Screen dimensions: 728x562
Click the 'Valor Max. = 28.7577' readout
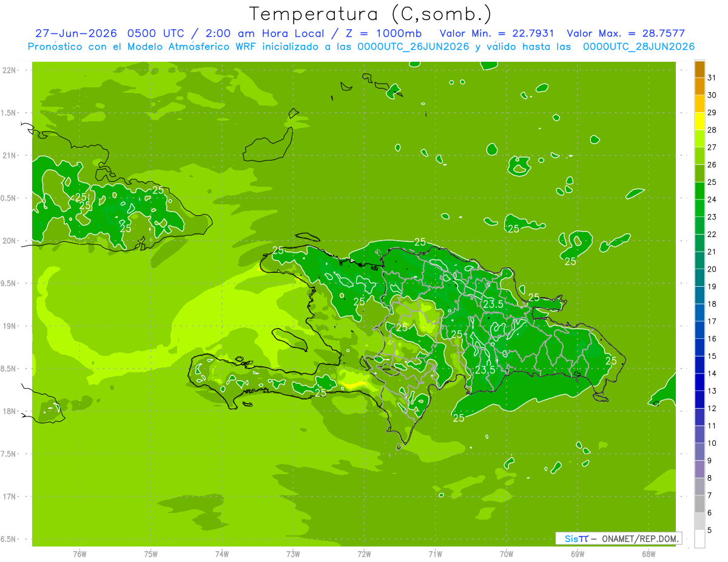coord(625,33)
